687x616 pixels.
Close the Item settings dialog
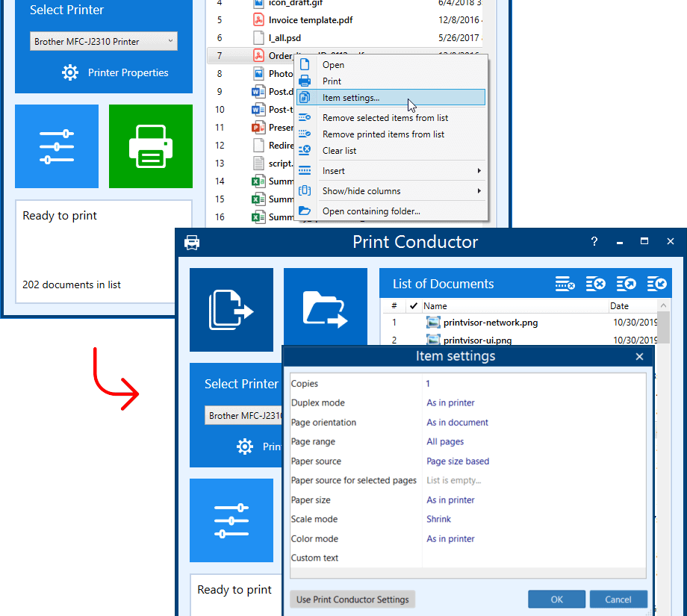click(640, 357)
